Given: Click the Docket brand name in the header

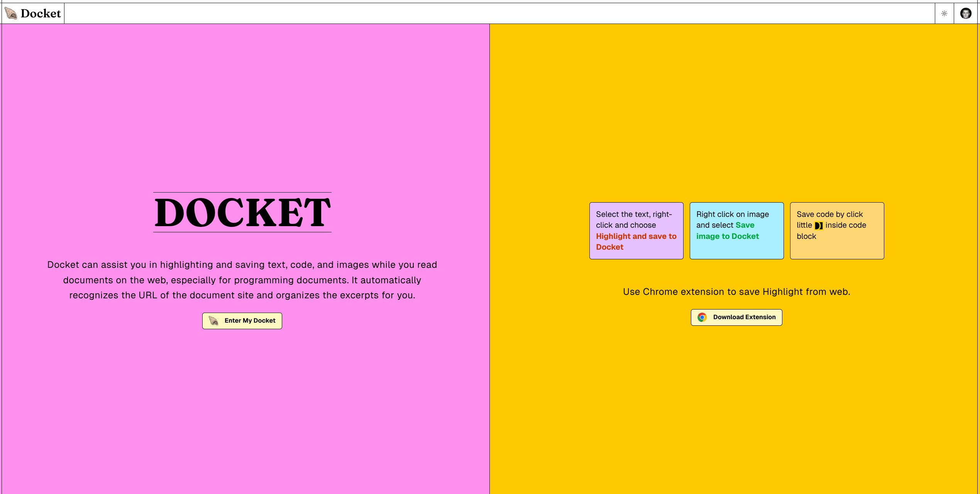Looking at the screenshot, I should pyautogui.click(x=41, y=14).
